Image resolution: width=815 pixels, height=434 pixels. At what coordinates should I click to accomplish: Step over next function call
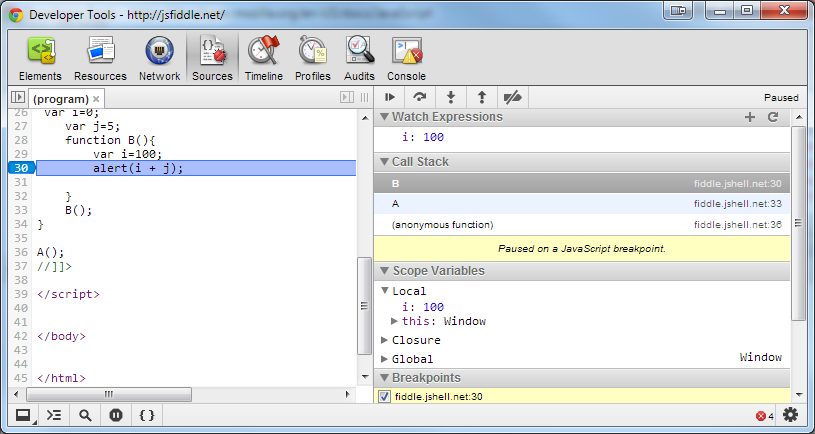(419, 97)
